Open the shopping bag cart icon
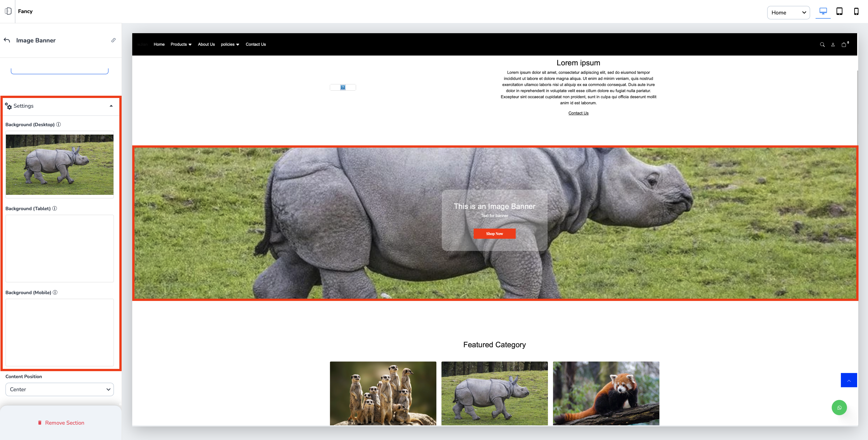868x440 pixels. (844, 45)
